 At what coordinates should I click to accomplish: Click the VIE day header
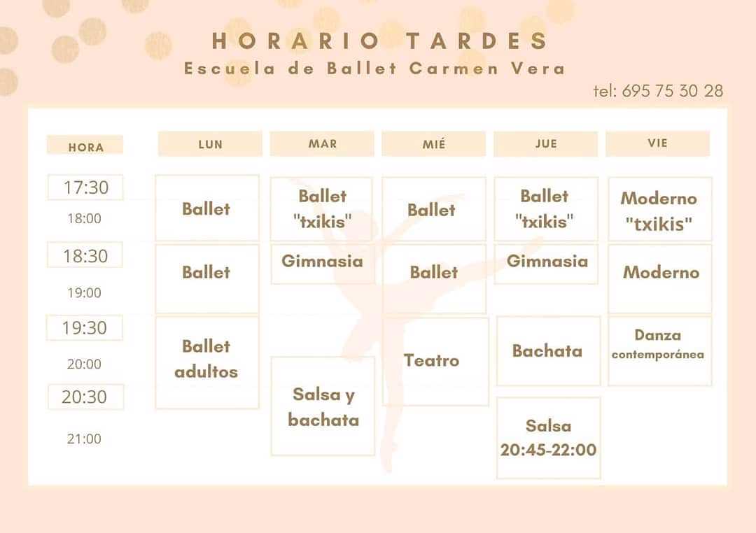(x=657, y=143)
